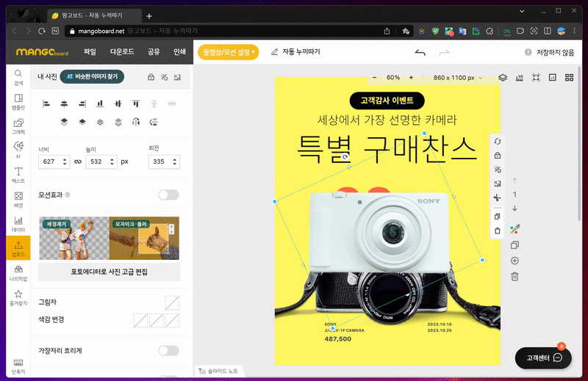Align selected object to the left
Image resolution: width=588 pixels, height=381 pixels.
(46, 104)
